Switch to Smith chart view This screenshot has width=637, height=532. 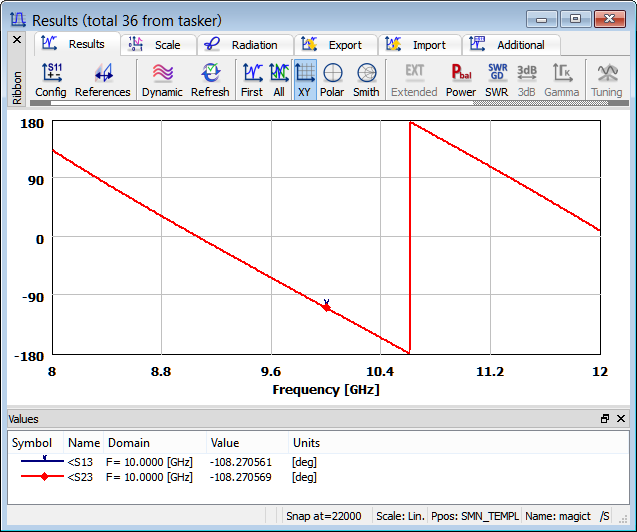point(366,80)
